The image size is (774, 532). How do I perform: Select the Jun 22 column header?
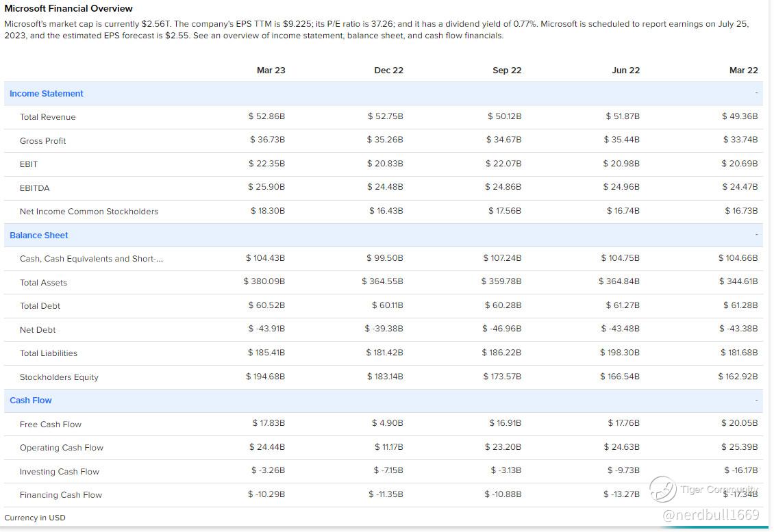point(625,71)
